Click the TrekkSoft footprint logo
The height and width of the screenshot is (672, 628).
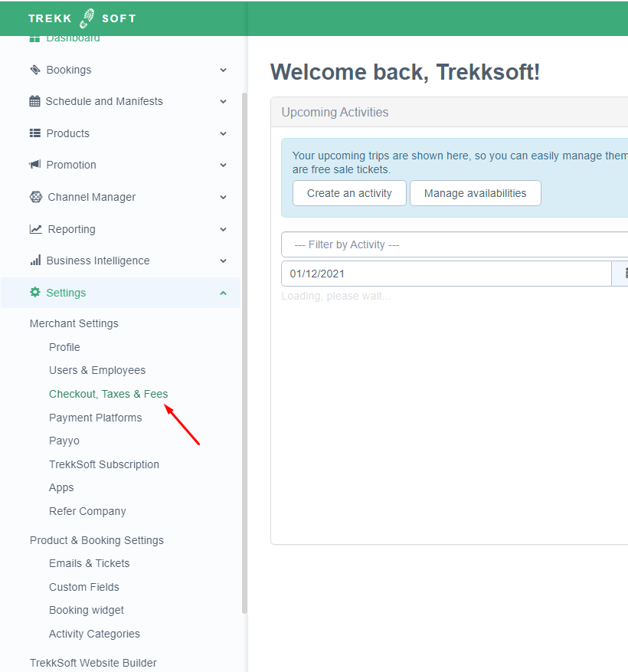click(87, 18)
